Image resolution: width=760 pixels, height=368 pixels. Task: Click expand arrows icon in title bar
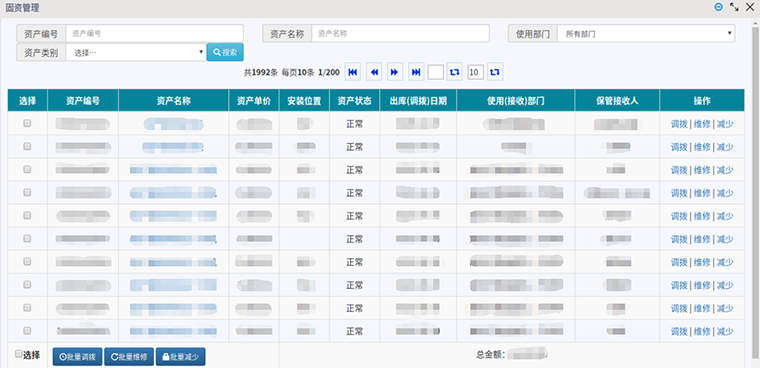(734, 7)
